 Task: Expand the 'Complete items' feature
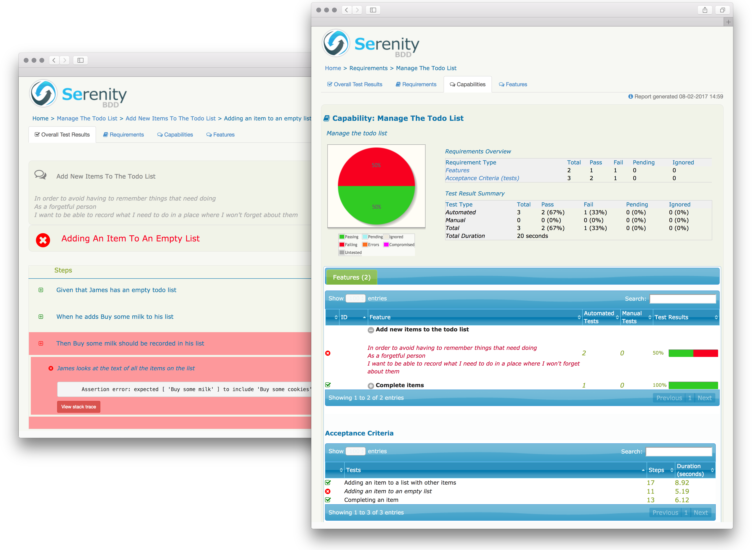371,386
